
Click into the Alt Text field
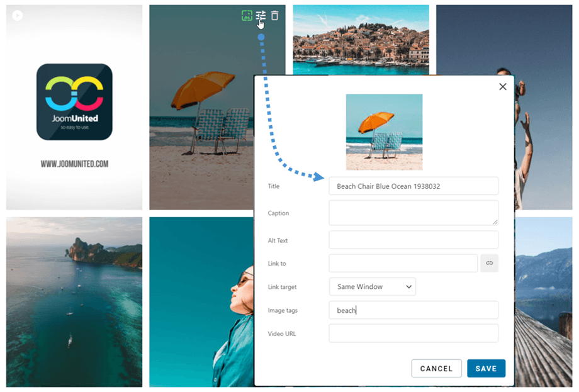(x=413, y=240)
